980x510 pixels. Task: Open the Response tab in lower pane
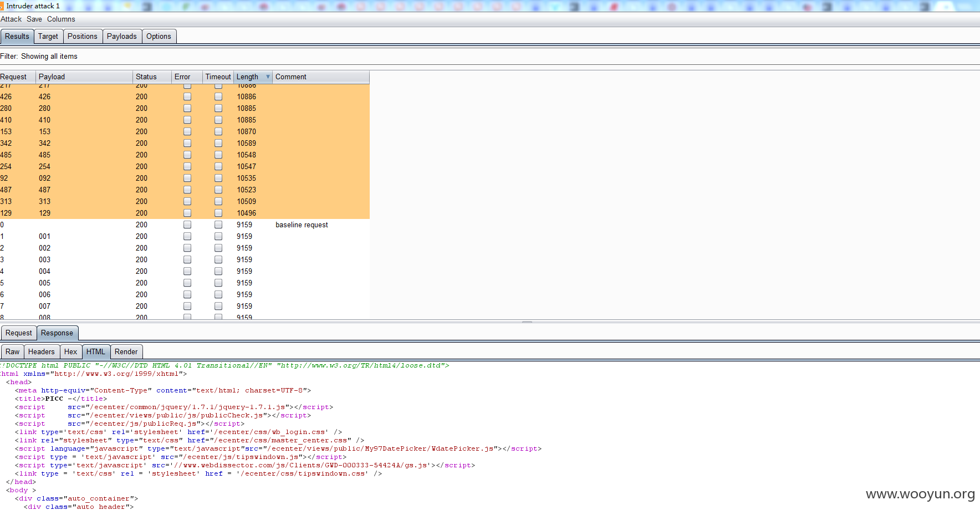pos(57,333)
